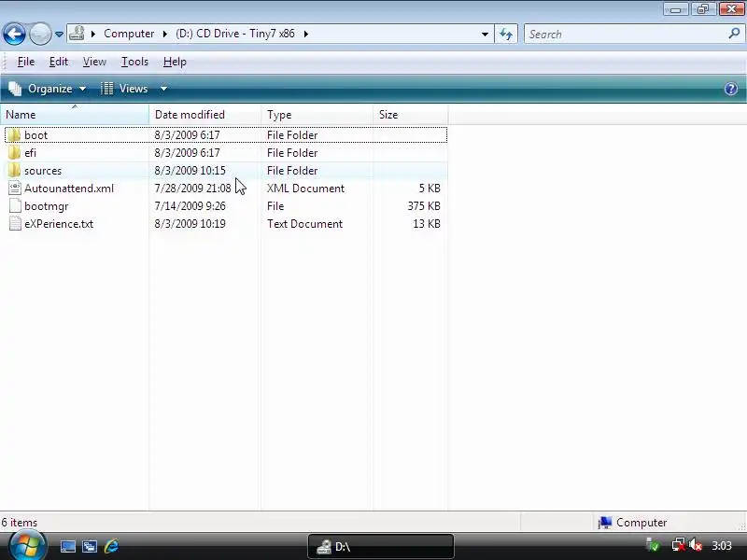Viewport: 747px width, 560px height.
Task: Click Show Desktop quick launch icon
Action: click(x=67, y=546)
